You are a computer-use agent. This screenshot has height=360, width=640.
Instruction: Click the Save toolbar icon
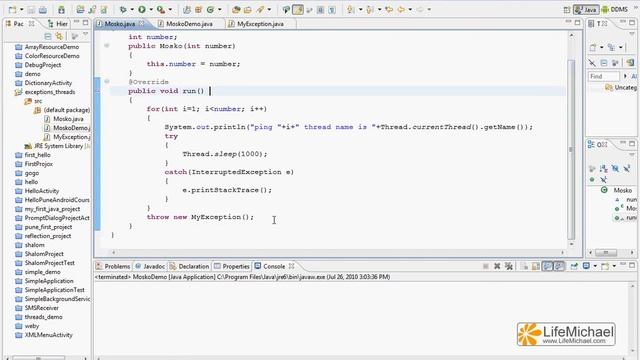(31, 9)
